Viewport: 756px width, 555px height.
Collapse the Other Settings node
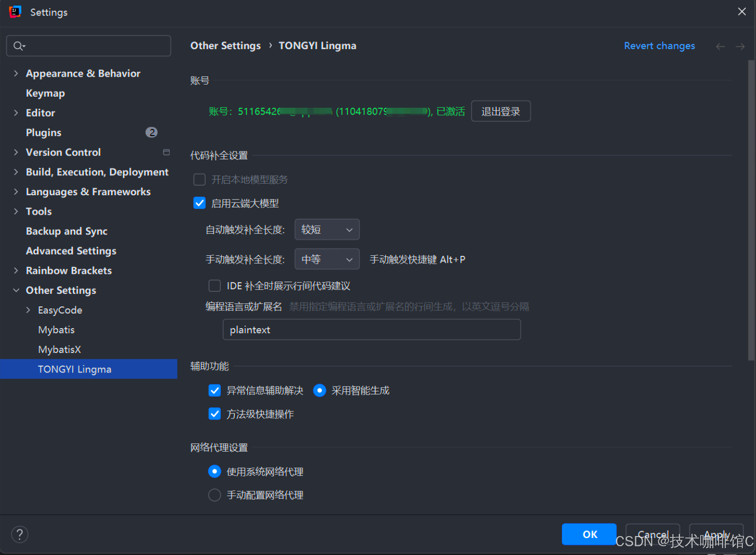(x=16, y=290)
